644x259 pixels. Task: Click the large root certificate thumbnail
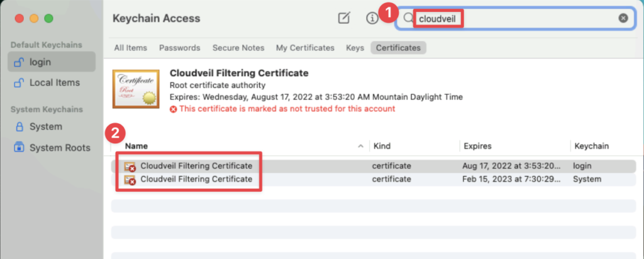coord(136,89)
